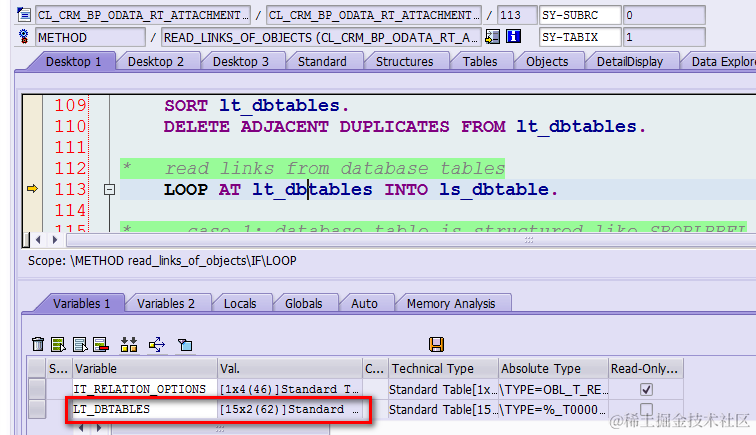Screen dimensions: 756x435
Task: Click the trash icon to delete variables
Action: click(38, 344)
